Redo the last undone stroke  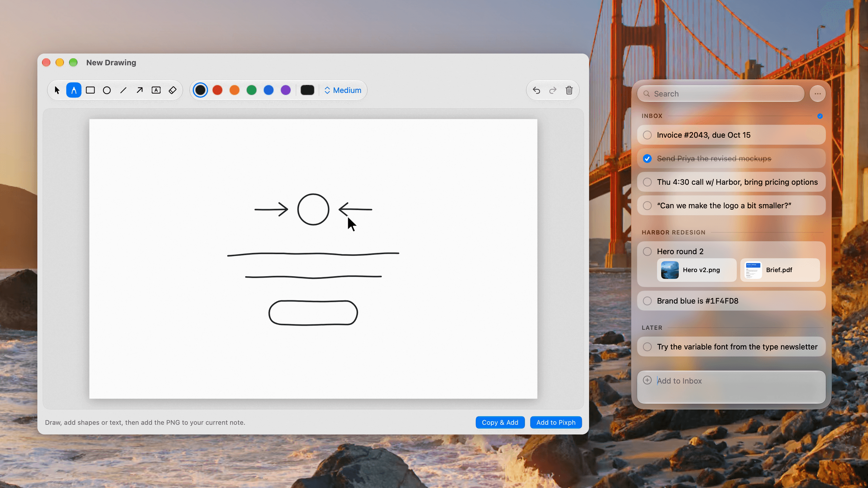pyautogui.click(x=553, y=90)
